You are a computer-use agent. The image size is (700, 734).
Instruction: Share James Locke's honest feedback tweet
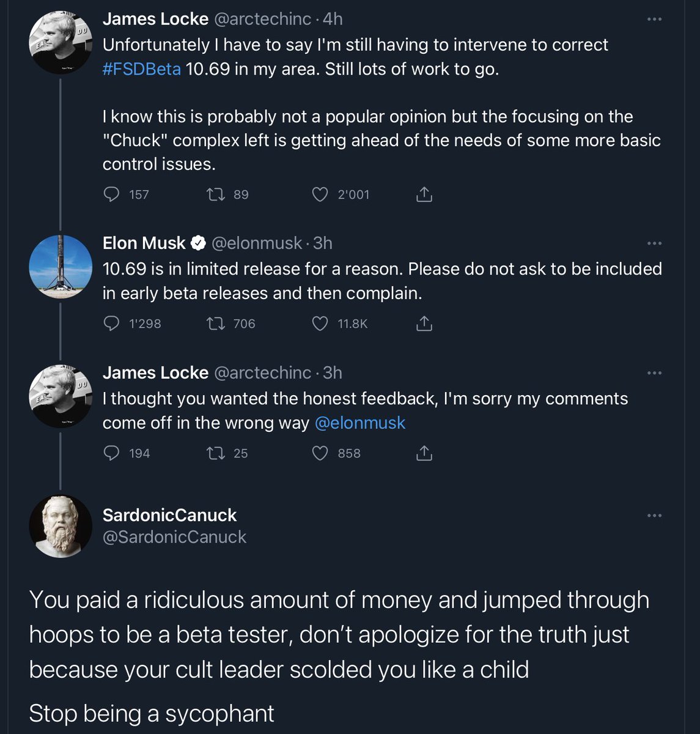(x=424, y=453)
